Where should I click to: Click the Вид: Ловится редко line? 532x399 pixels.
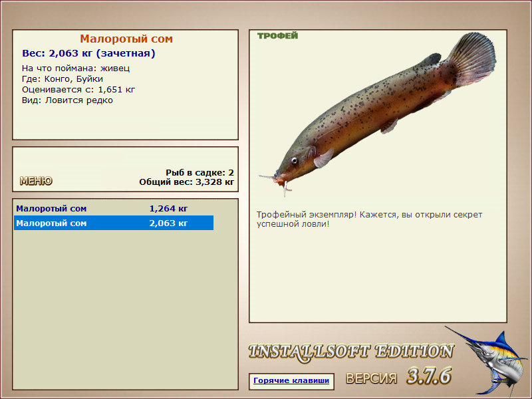tap(67, 100)
